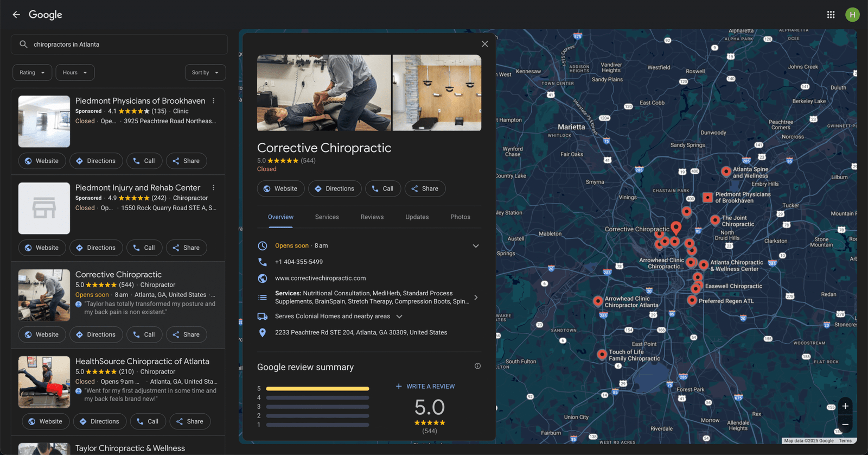Click the HealthSource Chiropractic of Atlanta title

coord(142,362)
